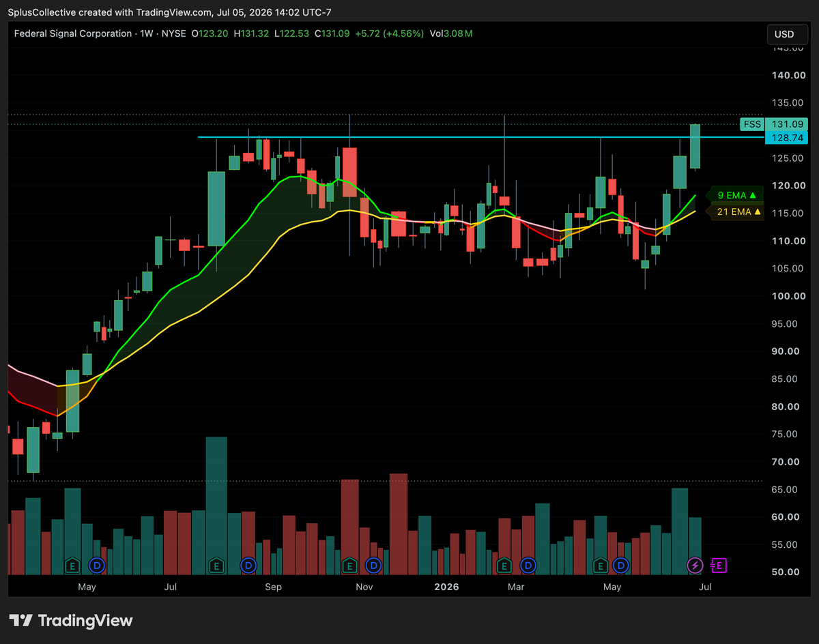Screen dimensions: 819x644
Task: Click the earnings E marker left of Mar label
Action: point(504,565)
